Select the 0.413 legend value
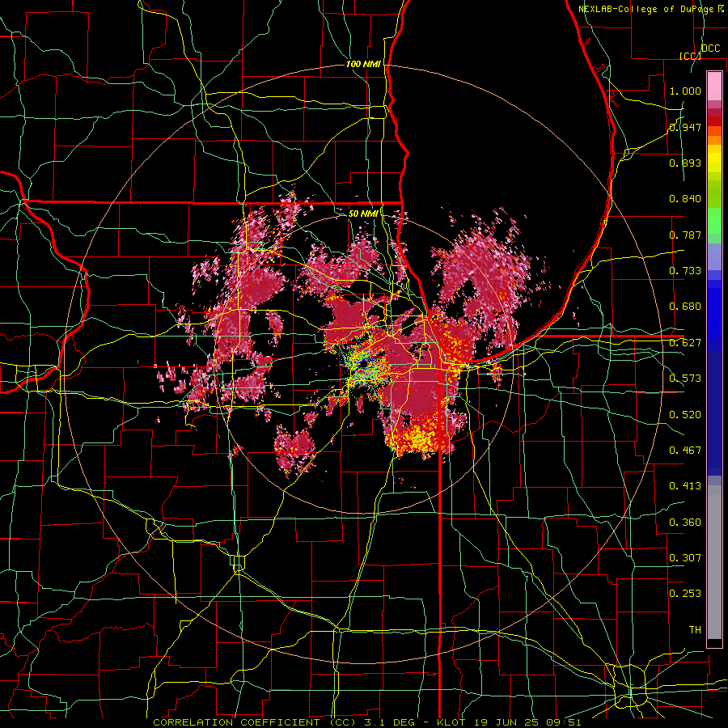 [x=685, y=486]
